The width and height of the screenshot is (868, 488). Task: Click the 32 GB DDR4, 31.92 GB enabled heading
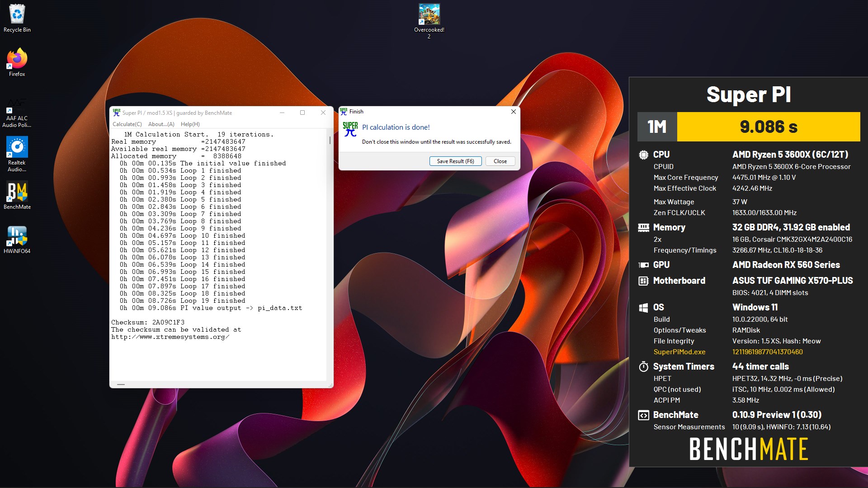[x=791, y=227]
